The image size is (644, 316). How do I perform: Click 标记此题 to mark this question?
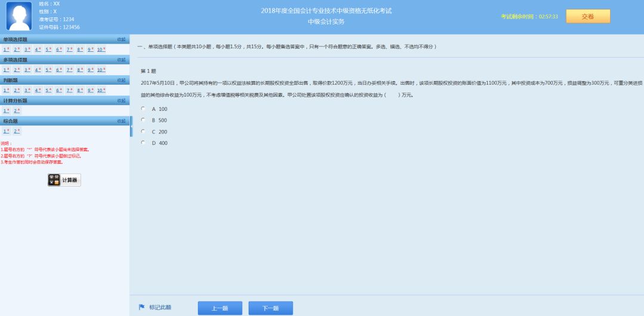[x=160, y=307]
